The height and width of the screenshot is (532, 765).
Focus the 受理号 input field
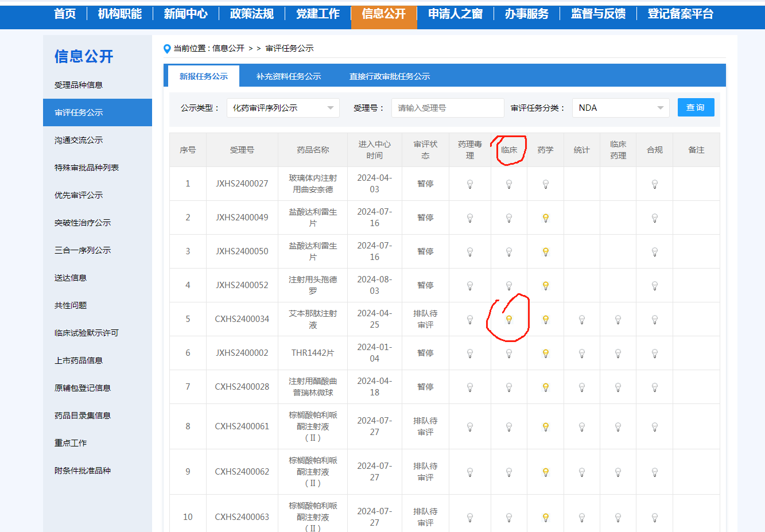pos(448,108)
